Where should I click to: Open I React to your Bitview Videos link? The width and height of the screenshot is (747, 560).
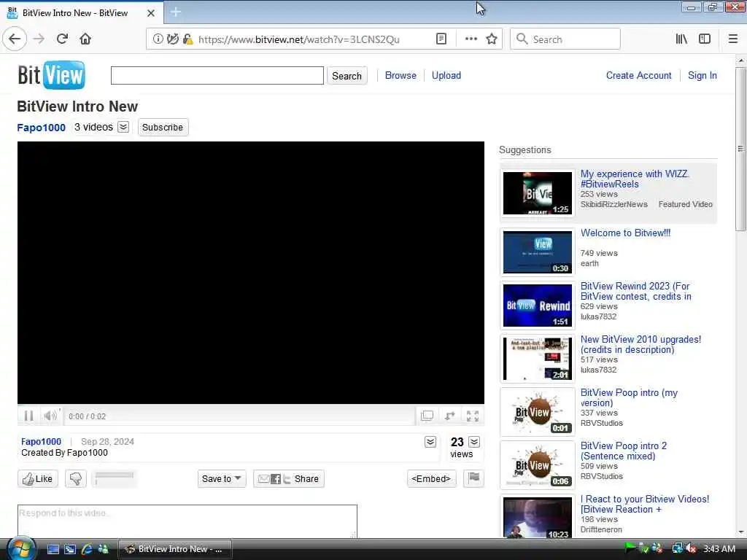coord(645,504)
